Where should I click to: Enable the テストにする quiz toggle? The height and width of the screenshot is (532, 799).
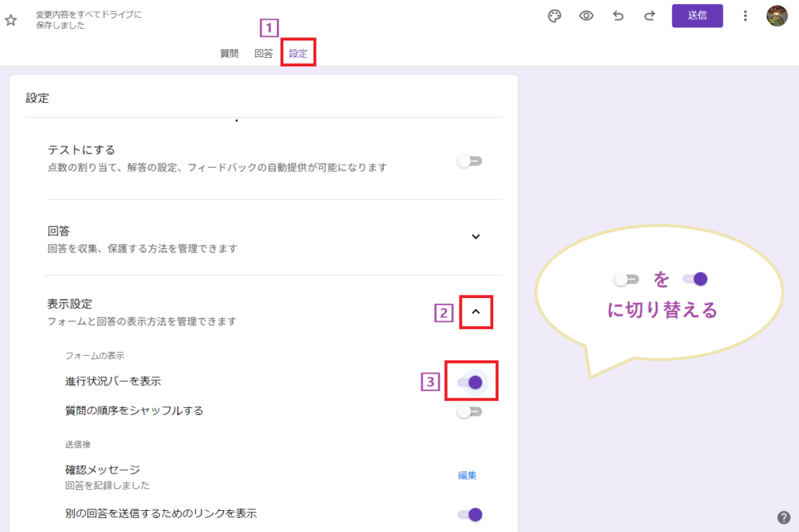(x=469, y=161)
